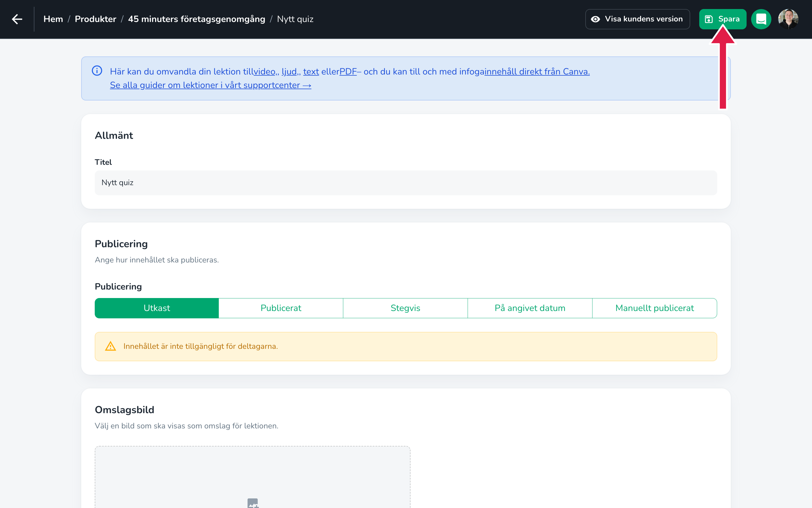
Task: Click 'Innehållet är inte tillgängligt för deltagarna.' text
Action: pyautogui.click(x=201, y=346)
